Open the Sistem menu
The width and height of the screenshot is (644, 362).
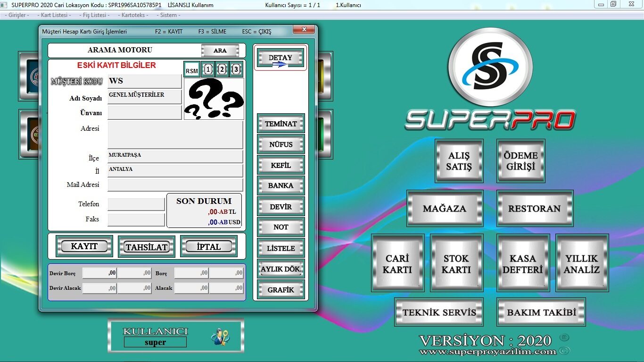[168, 15]
